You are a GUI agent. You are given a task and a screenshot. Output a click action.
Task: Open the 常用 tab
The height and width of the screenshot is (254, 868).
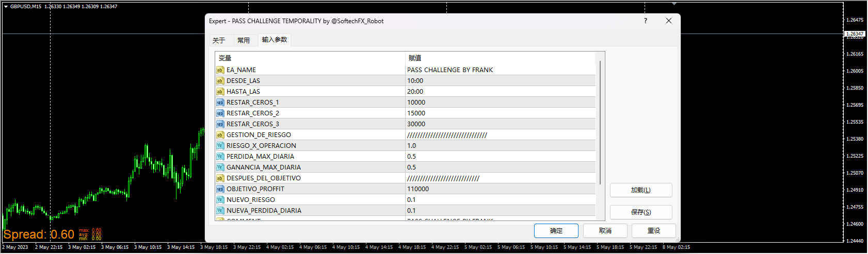coord(244,40)
